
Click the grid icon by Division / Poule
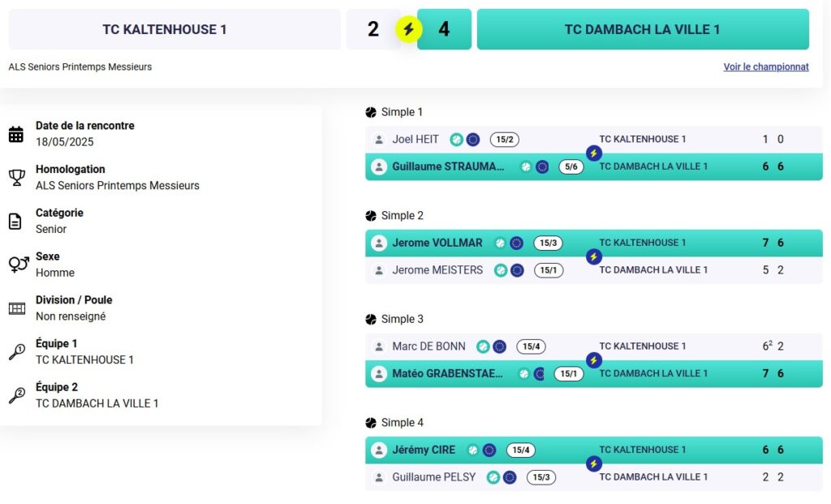click(16, 308)
